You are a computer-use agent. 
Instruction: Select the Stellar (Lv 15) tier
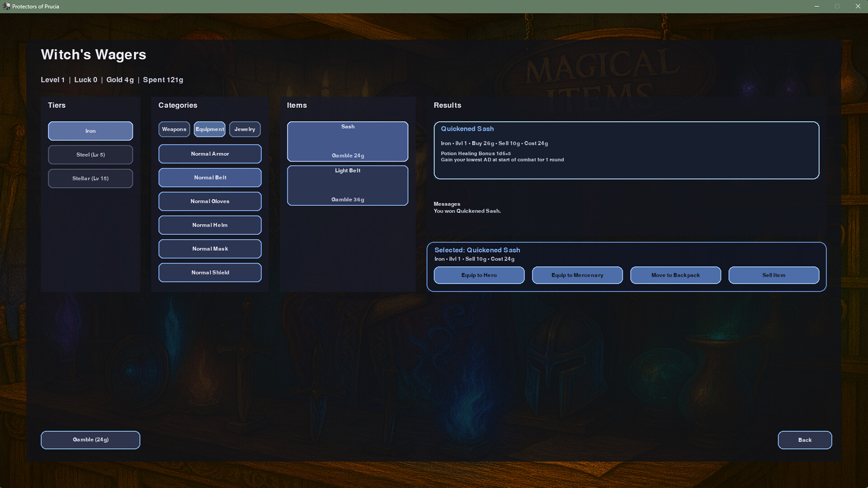pos(90,178)
